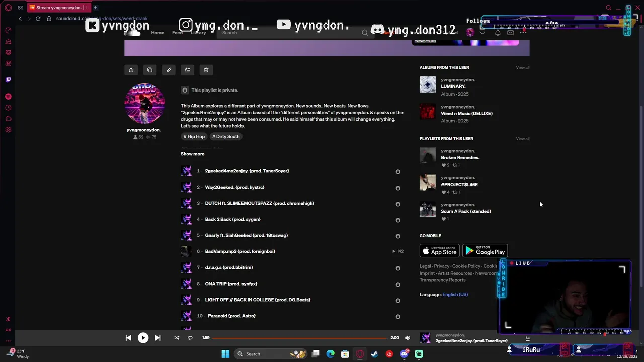Open yvngmoneydon. profile avatar image
644x362 pixels.
pos(144,104)
